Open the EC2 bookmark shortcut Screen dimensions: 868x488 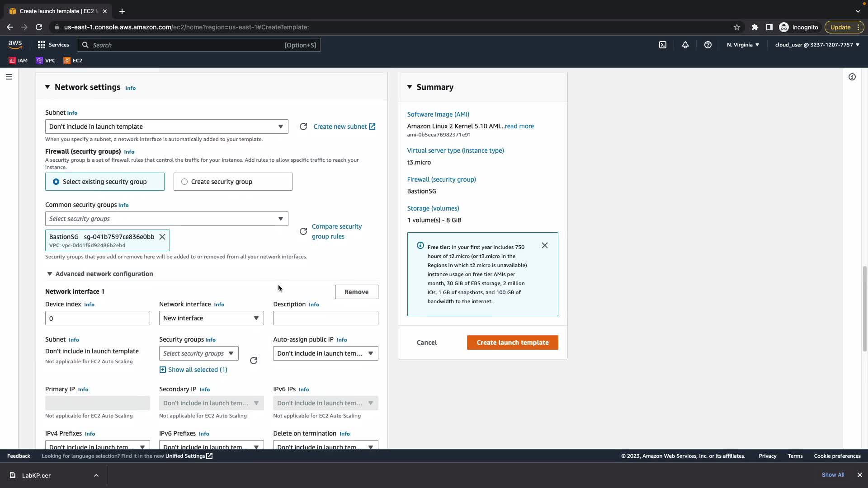pos(73,61)
